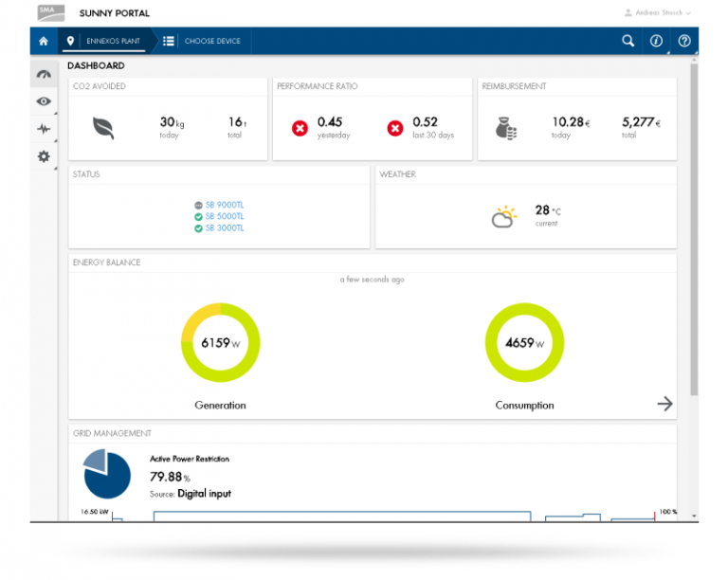Viewport: 728px width, 580px height.
Task: Open the SB 3000TL device link
Action: click(225, 227)
